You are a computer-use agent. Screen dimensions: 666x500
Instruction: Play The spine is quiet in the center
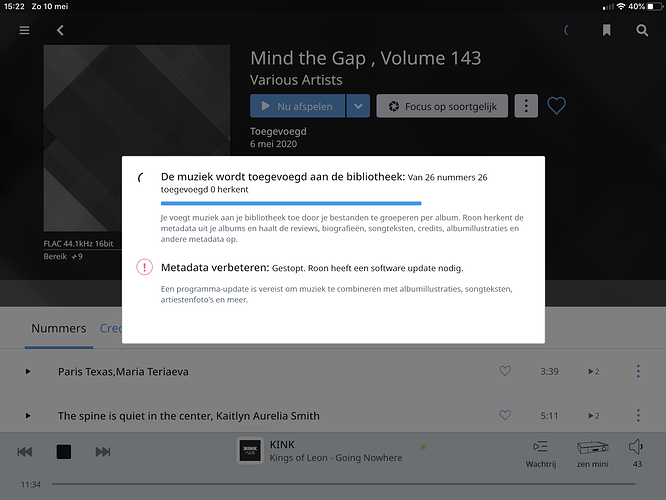[x=28, y=415]
